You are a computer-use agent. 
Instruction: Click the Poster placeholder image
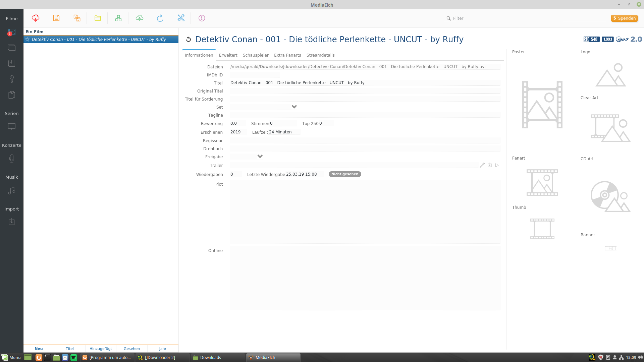point(542,105)
